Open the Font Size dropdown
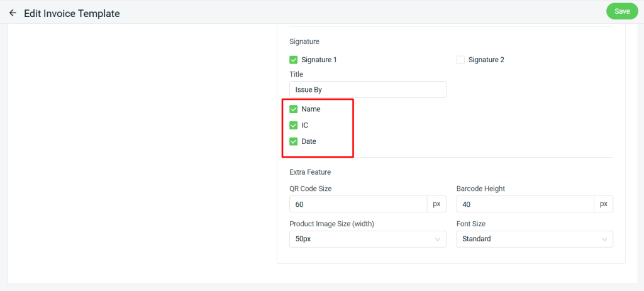The width and height of the screenshot is (644, 291). (535, 239)
